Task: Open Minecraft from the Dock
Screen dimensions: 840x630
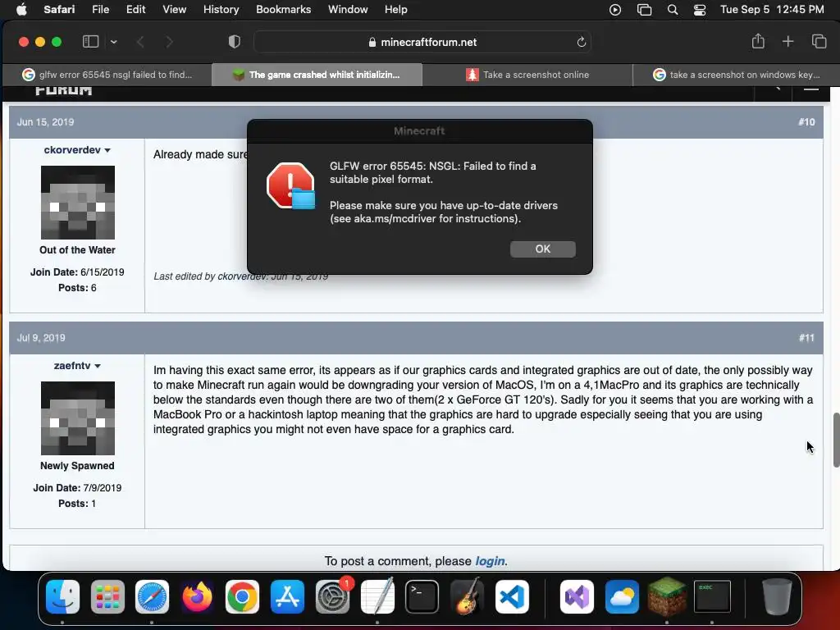Action: [x=667, y=596]
